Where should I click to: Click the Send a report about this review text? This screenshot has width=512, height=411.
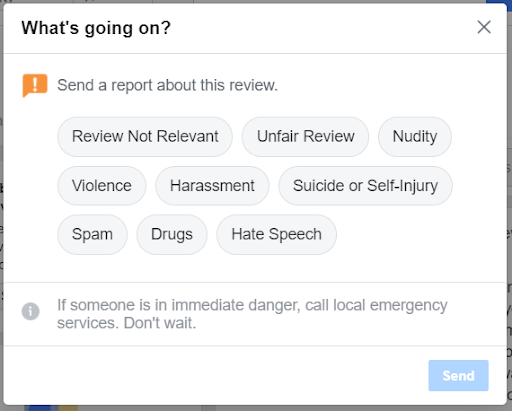click(x=167, y=85)
